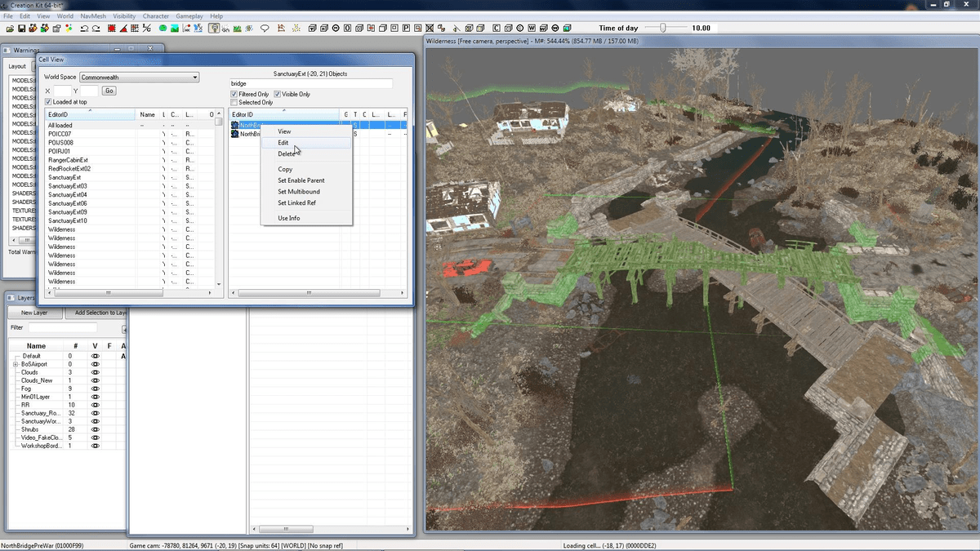
Task: Click the bridge object filter text field
Action: pos(311,83)
